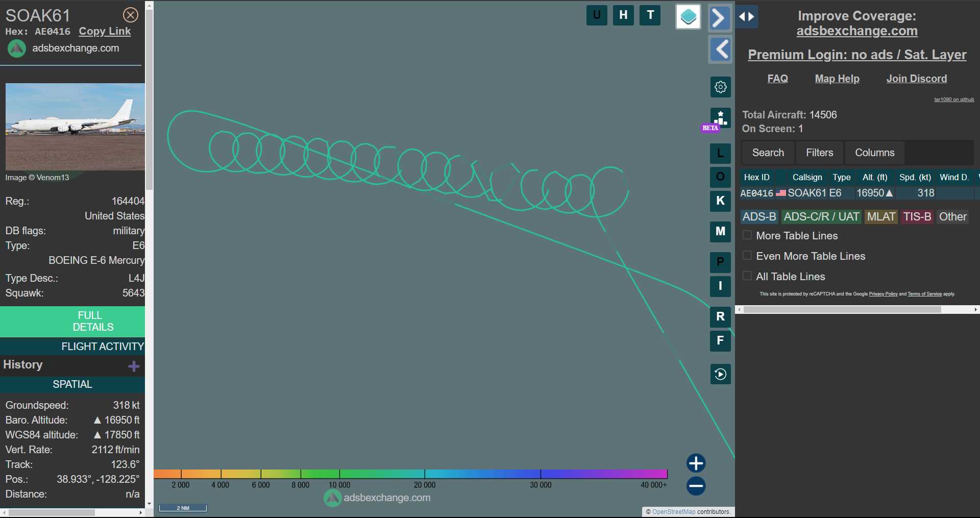
Task: Enable Even More Table Lines checkbox
Action: (x=747, y=256)
